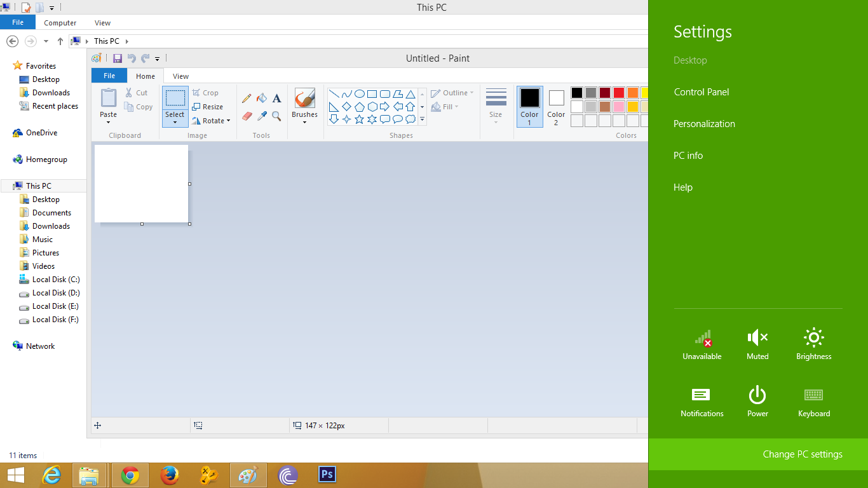Screen dimensions: 868x488
Task: Open Control Panel from Settings panel
Action: click(x=701, y=92)
